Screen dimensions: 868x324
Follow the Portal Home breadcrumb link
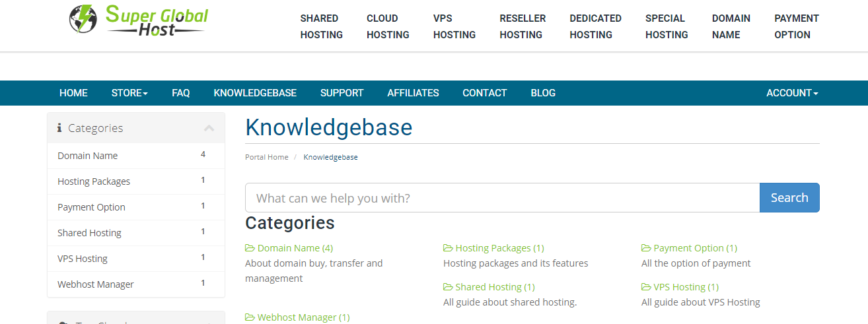point(266,157)
